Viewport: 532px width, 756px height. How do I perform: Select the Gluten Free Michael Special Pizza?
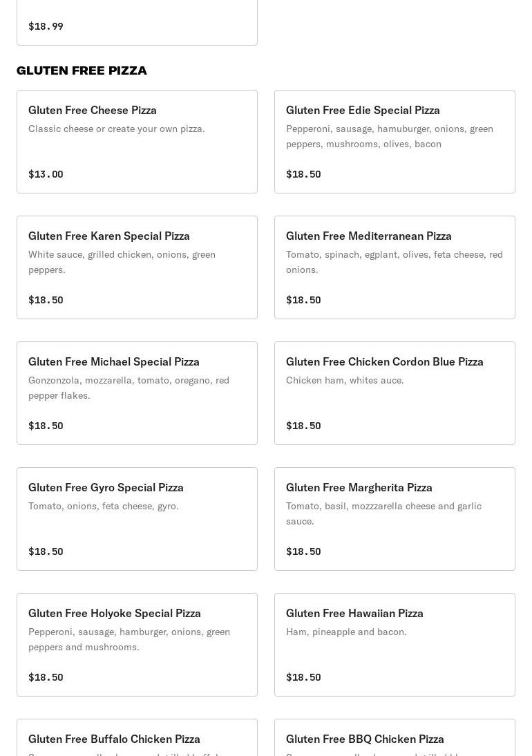click(137, 393)
